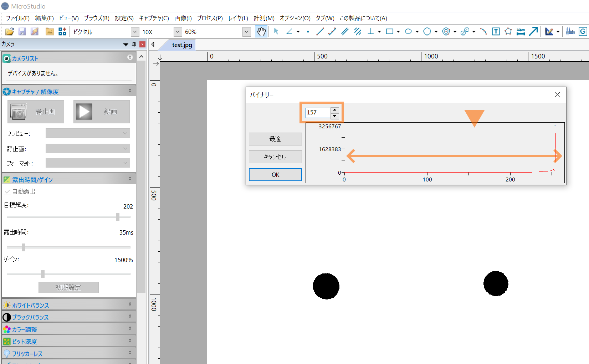Select the ellipse measurement tool
This screenshot has height=364, width=589.
tap(408, 32)
